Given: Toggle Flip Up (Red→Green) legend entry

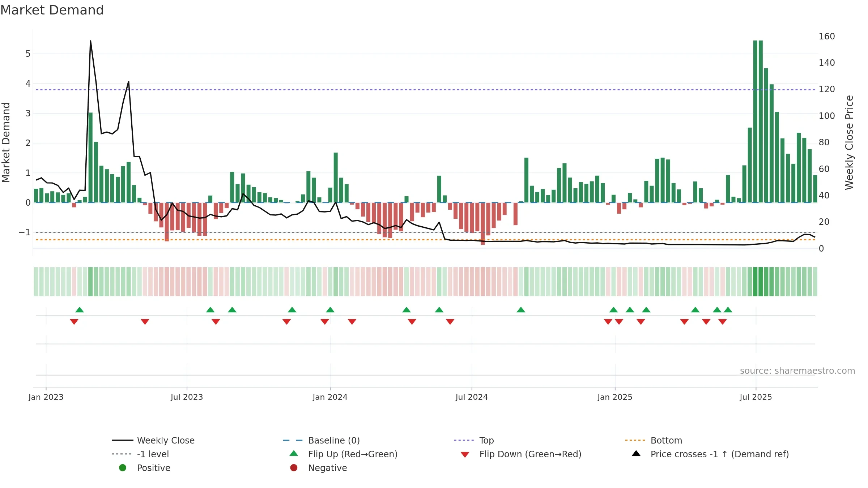Looking at the screenshot, I should (343, 454).
